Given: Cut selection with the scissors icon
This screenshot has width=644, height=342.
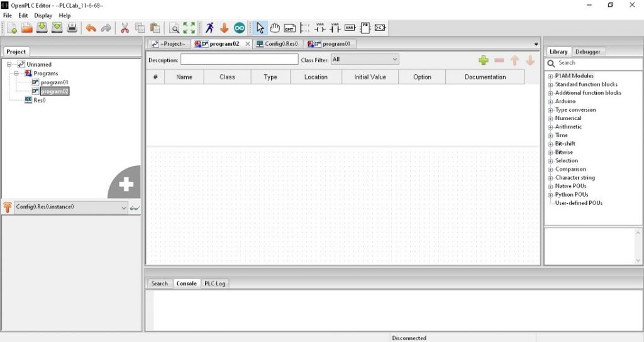Looking at the screenshot, I should (125, 28).
